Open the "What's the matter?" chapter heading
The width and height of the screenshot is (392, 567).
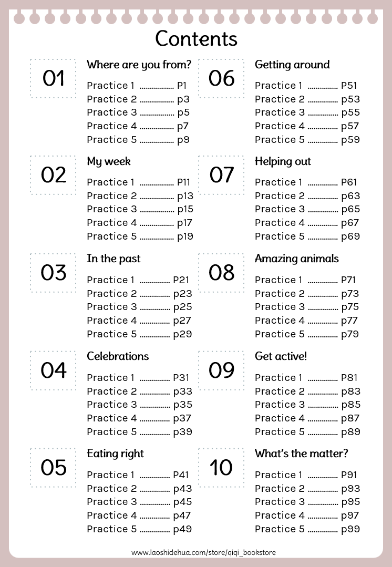click(301, 453)
